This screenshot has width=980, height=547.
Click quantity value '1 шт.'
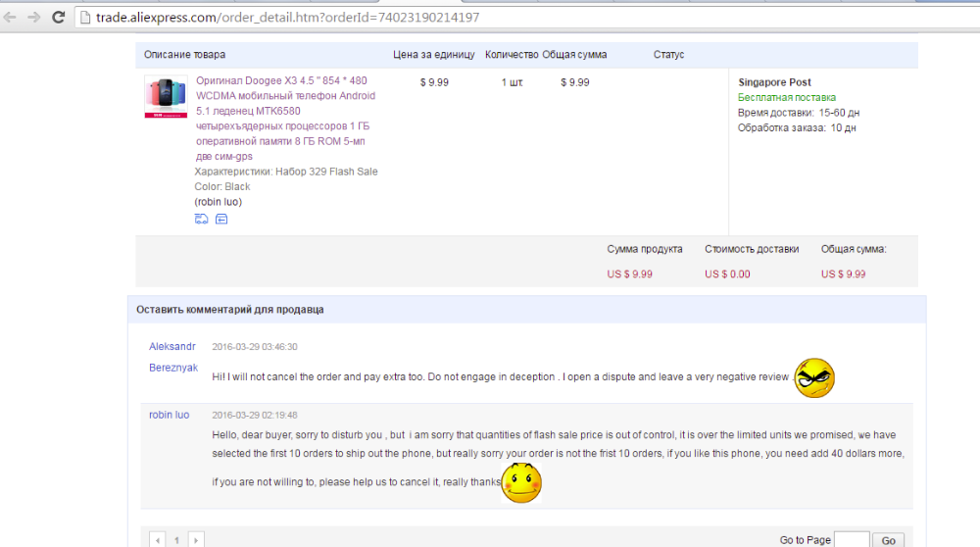coord(512,82)
